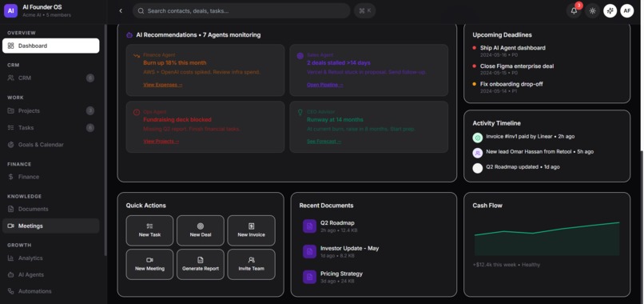644x304 pixels.
Task: Click the Investor Update document icon
Action: click(309, 251)
